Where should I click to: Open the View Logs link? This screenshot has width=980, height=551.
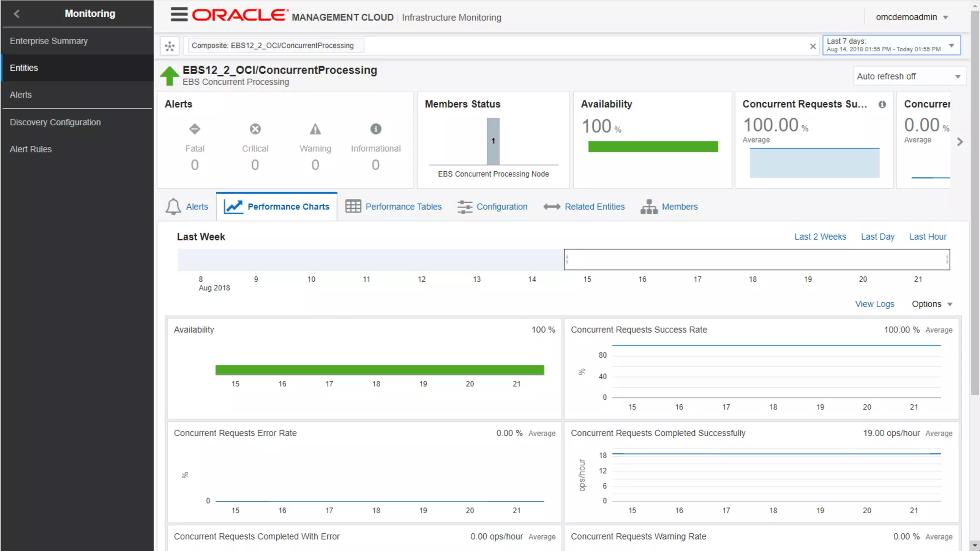click(875, 304)
